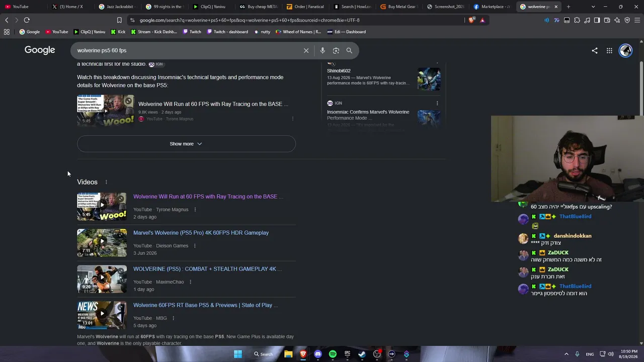Image resolution: width=644 pixels, height=362 pixels.
Task: Bookmark this page with the bookmark icon
Action: pos(119,20)
